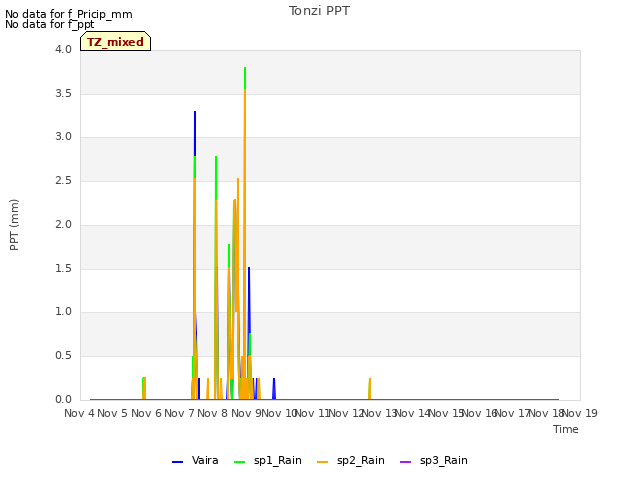Image resolution: width=640 pixels, height=480 pixels.
Task: Click the isolated orange spike near Nov 12
Action: (x=370, y=389)
